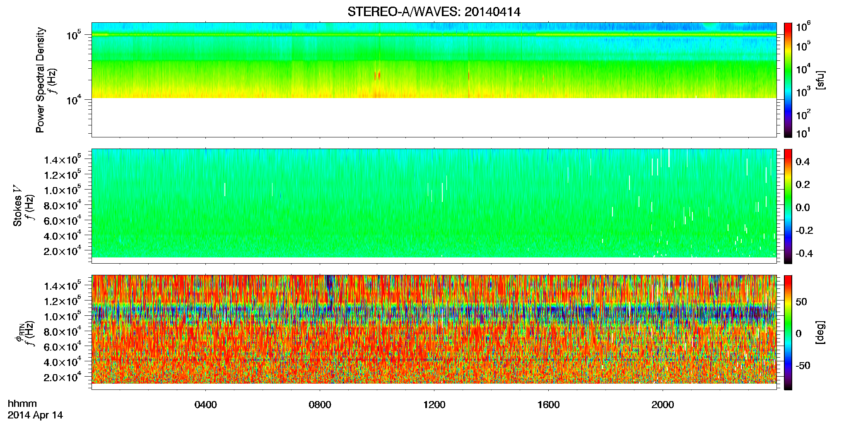868x447 pixels.
Task: Select the 1200 time axis label
Action: (x=434, y=405)
